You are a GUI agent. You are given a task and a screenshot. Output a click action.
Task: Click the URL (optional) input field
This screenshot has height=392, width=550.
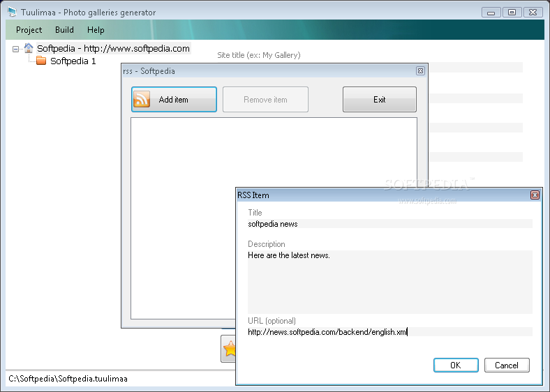[x=390, y=332]
